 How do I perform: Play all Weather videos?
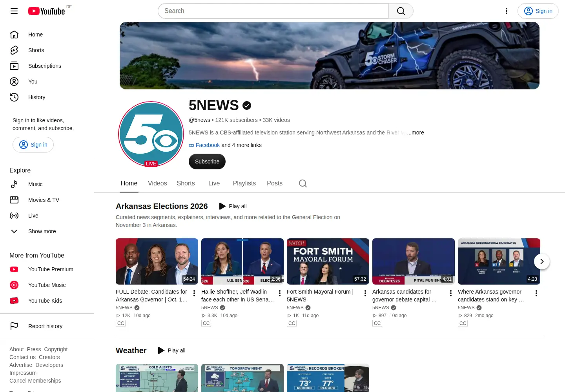pos(172,350)
